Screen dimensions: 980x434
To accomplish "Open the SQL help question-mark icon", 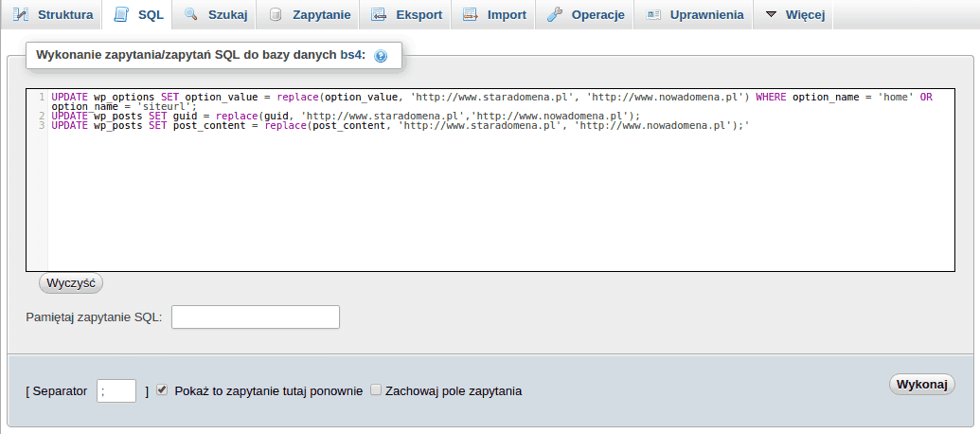I will [x=381, y=56].
